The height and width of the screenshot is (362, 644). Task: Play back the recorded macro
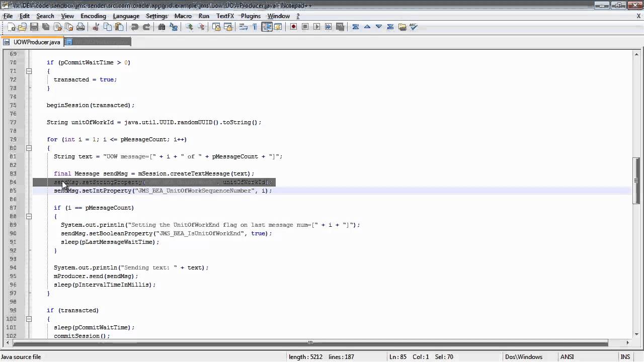(x=316, y=27)
